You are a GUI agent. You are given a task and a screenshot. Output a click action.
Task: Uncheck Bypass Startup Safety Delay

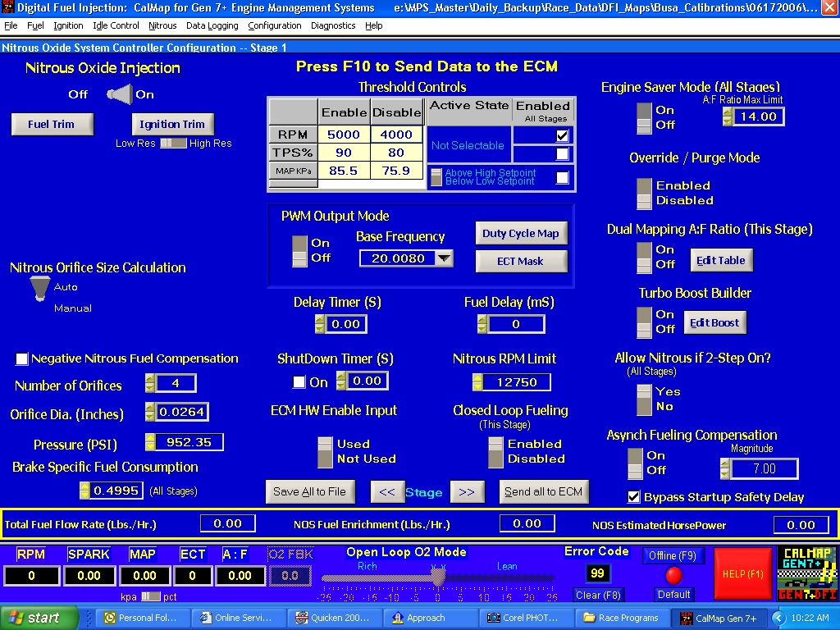633,496
